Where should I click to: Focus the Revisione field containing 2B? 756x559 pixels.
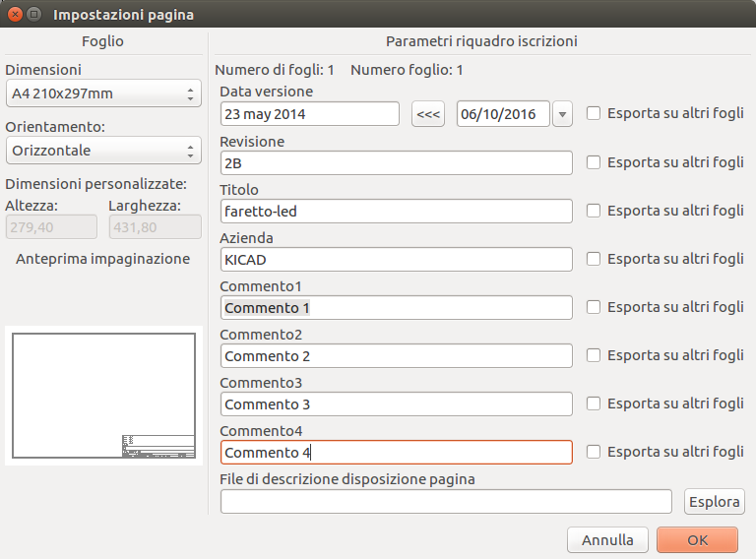396,162
